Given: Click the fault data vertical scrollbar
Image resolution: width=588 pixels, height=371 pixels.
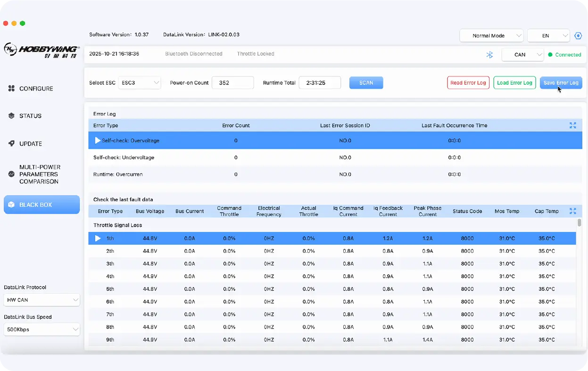Looking at the screenshot, I should point(579,223).
